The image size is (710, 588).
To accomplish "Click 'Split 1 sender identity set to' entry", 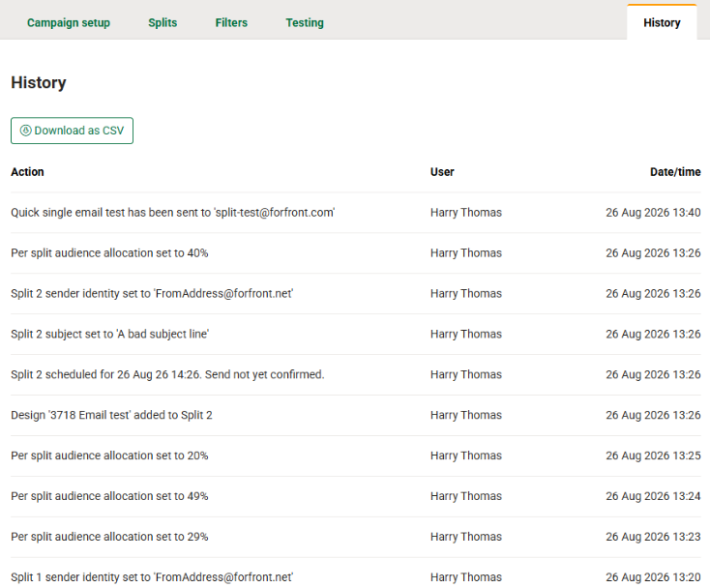I will coord(152,577).
